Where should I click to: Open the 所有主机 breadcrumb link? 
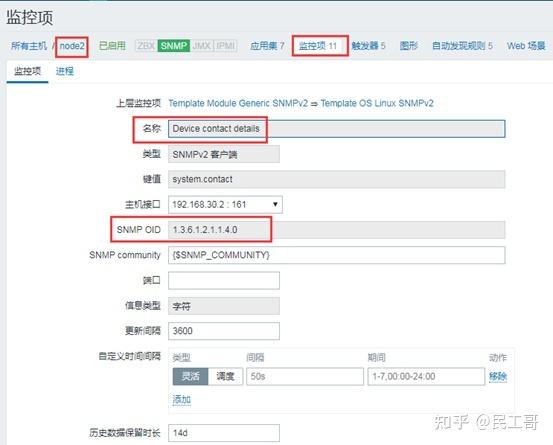tap(29, 46)
